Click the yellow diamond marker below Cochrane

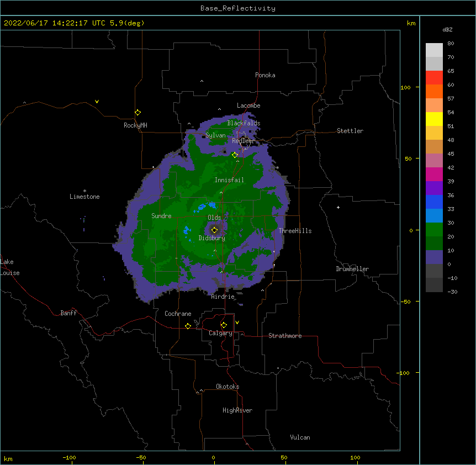(x=188, y=326)
